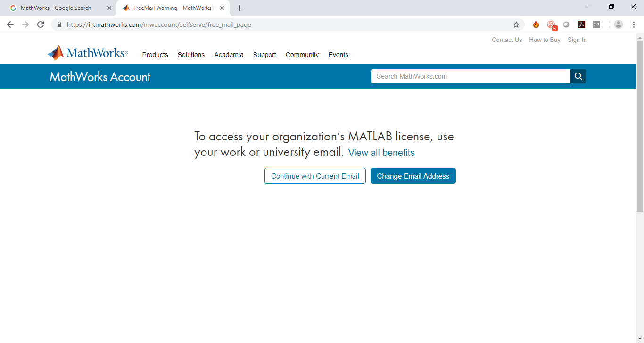This screenshot has height=343, width=644.
Task: Open a new browser tab
Action: click(240, 8)
